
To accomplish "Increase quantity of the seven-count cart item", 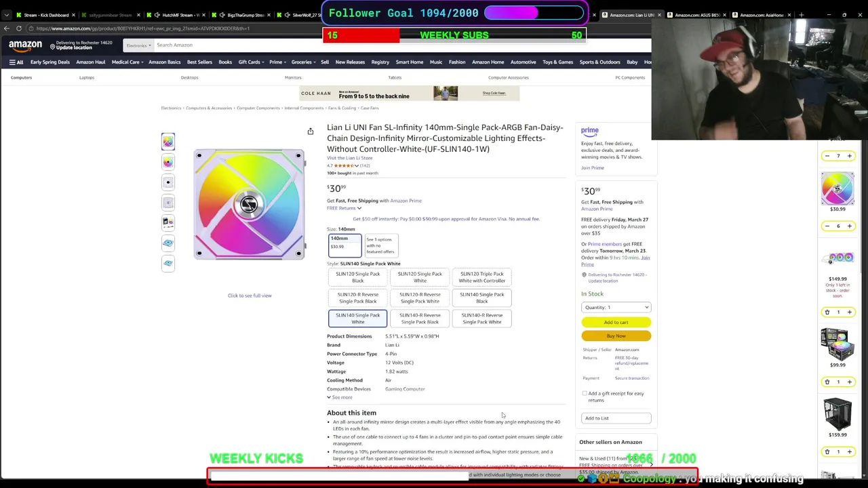I will 849,156.
